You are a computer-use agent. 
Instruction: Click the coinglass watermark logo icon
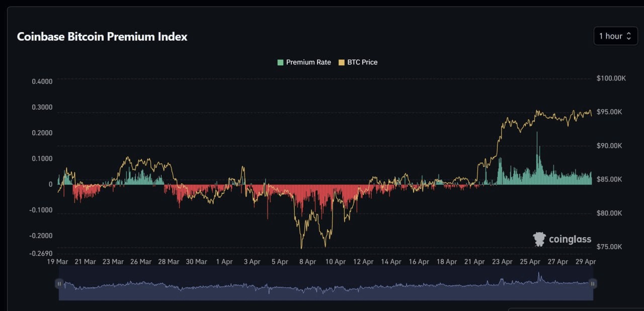point(539,239)
